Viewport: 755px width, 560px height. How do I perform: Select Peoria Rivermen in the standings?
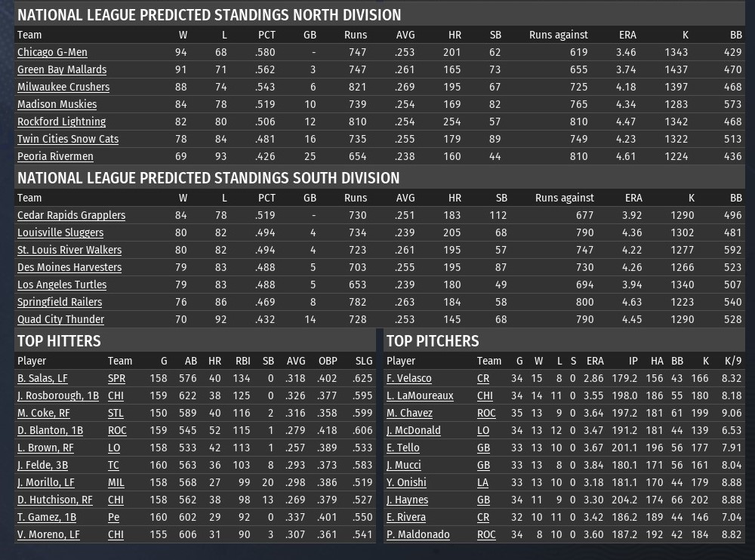coord(55,156)
